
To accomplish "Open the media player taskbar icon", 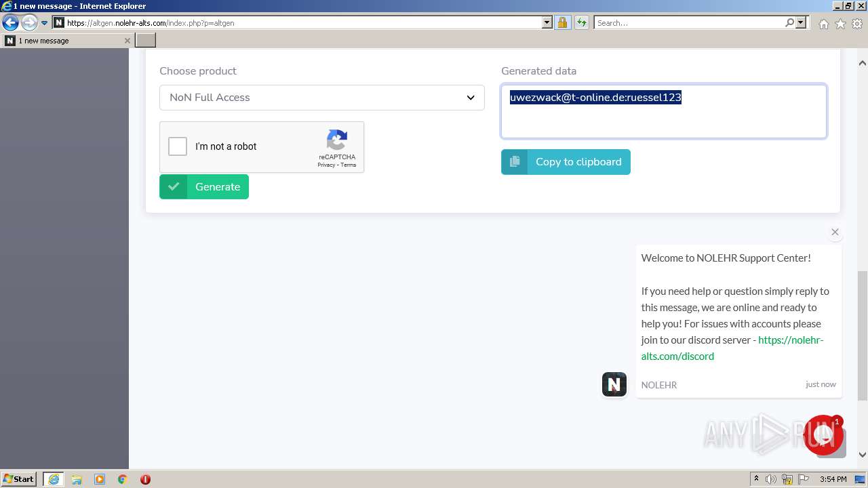I will click(100, 479).
